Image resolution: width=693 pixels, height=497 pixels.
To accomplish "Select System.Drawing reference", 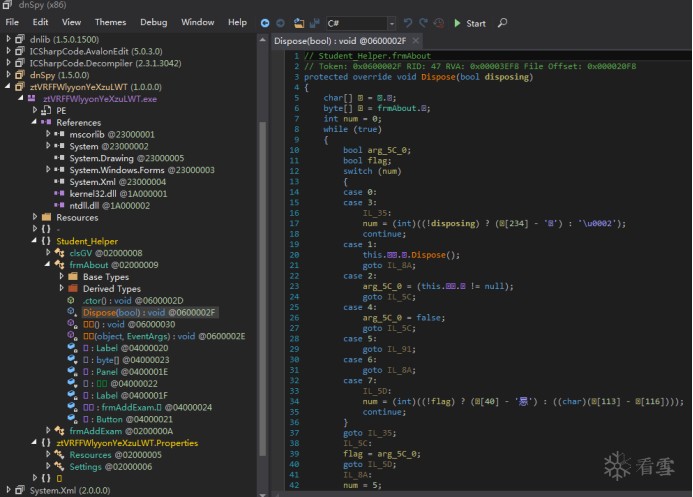I will click(126, 158).
